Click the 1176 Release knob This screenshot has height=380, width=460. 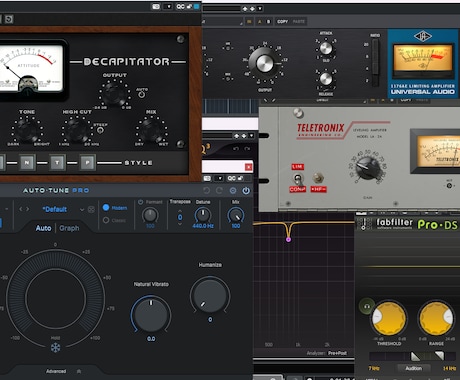[326, 79]
